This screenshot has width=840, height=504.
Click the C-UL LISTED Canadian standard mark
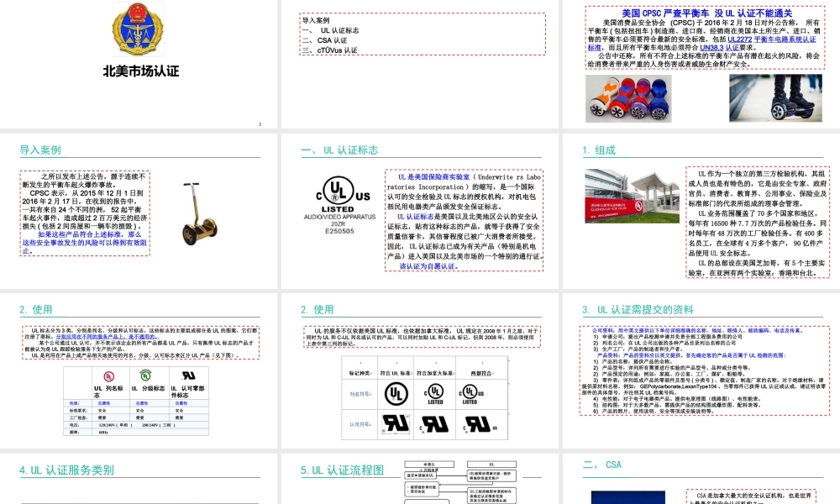coord(434,393)
